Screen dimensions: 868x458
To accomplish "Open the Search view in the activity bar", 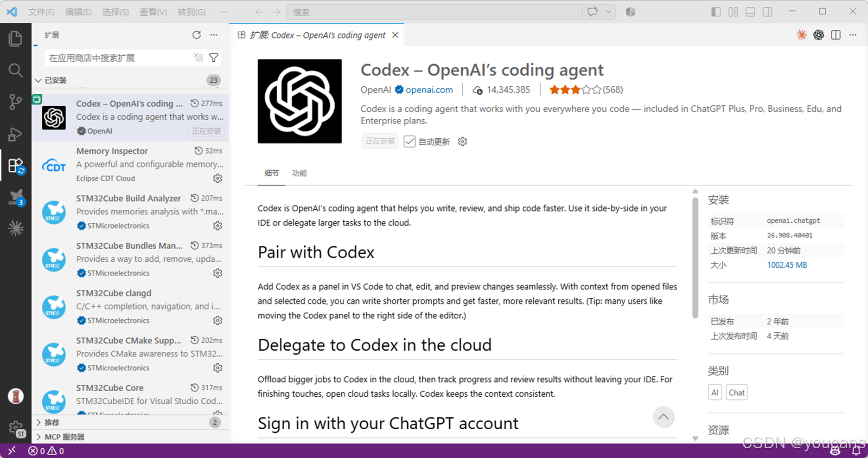I will pos(15,71).
